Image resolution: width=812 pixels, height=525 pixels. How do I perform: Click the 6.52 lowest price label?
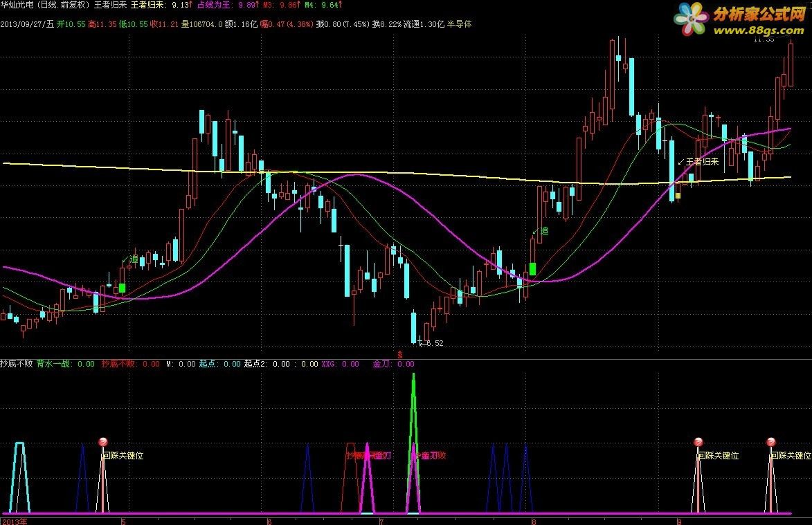pyautogui.click(x=435, y=343)
